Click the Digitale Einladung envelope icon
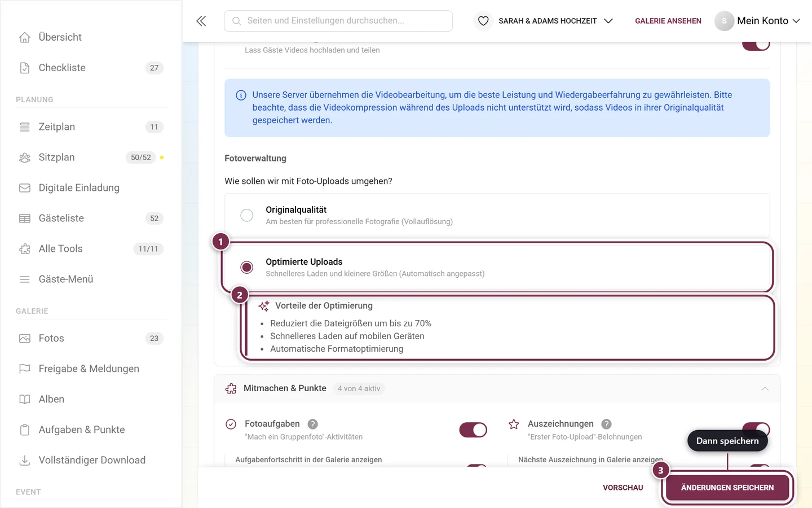 click(x=25, y=188)
